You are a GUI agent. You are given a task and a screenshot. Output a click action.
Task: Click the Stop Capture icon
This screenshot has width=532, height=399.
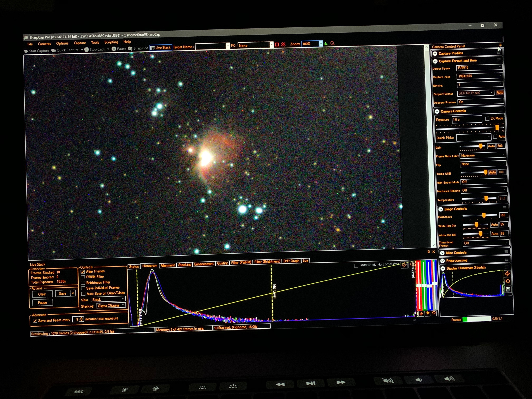coord(86,49)
